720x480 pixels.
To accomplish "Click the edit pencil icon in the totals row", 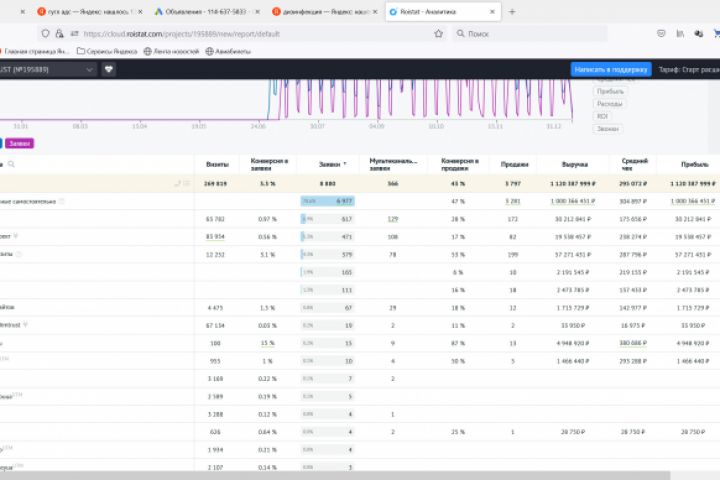I will [x=178, y=184].
